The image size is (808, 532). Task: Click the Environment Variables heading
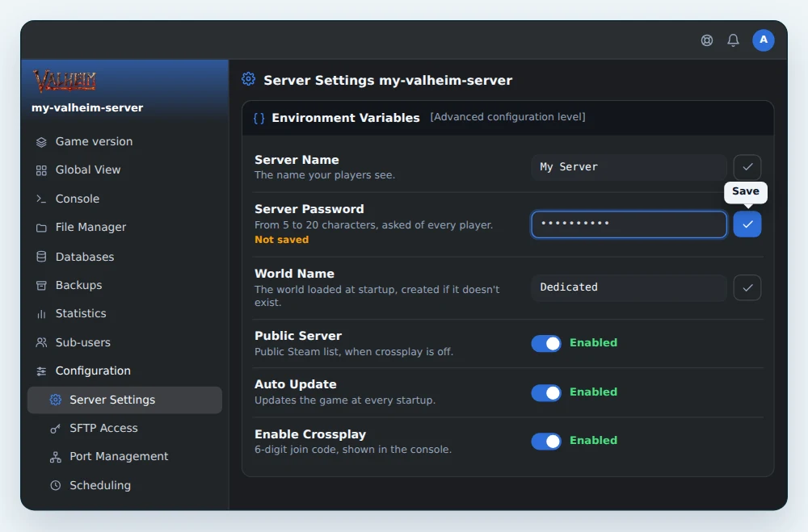[346, 118]
